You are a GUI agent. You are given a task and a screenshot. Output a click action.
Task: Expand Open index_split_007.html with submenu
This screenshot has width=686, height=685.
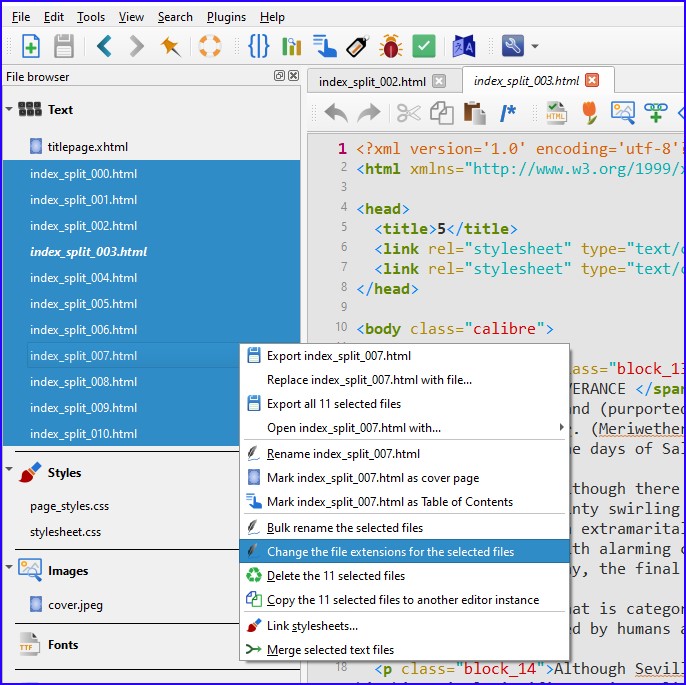coord(404,428)
